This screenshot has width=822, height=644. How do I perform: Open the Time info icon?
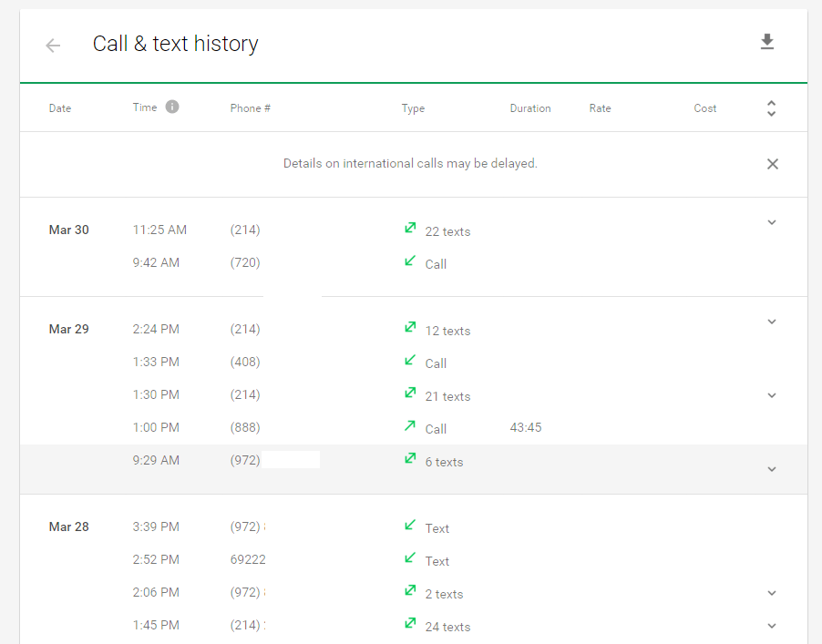coord(172,107)
